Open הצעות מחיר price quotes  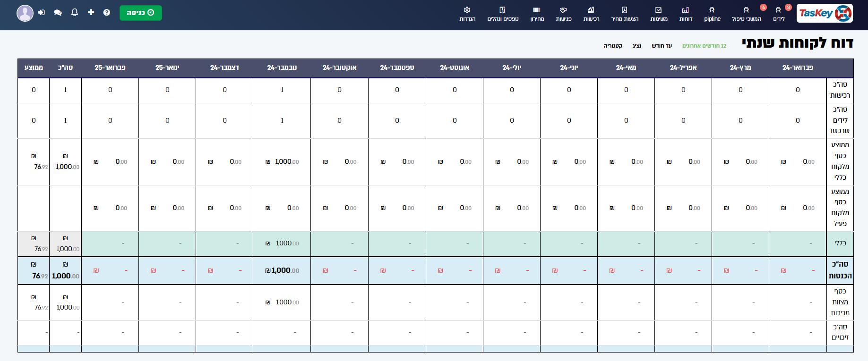pyautogui.click(x=625, y=14)
